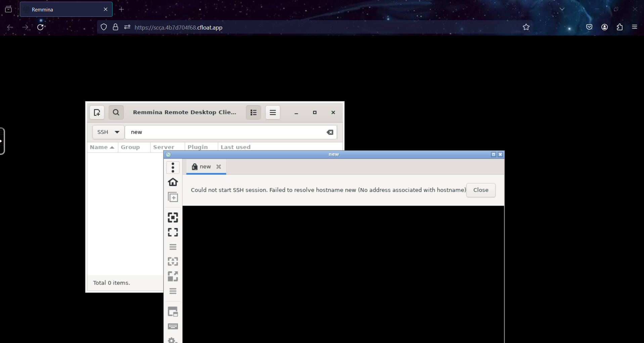Sort connections by Group column

[134, 147]
